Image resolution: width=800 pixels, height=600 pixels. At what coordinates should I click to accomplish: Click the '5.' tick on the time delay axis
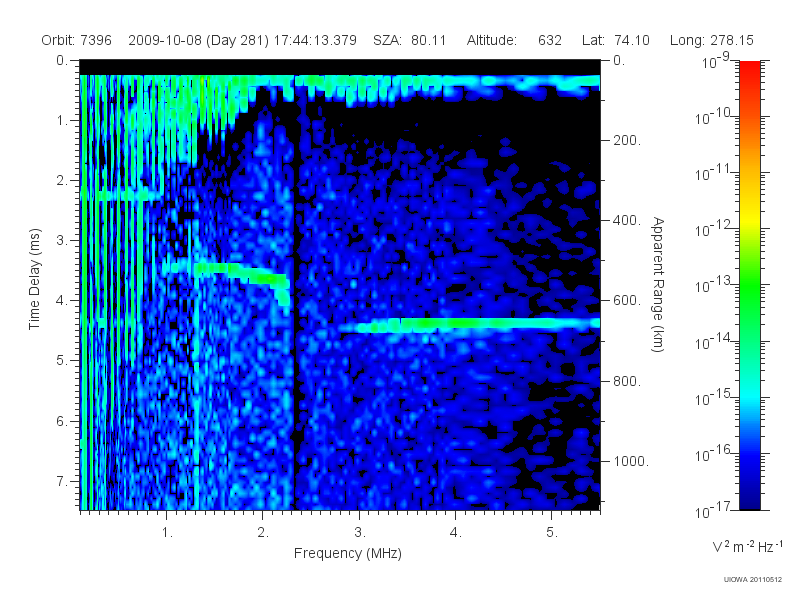coord(62,361)
